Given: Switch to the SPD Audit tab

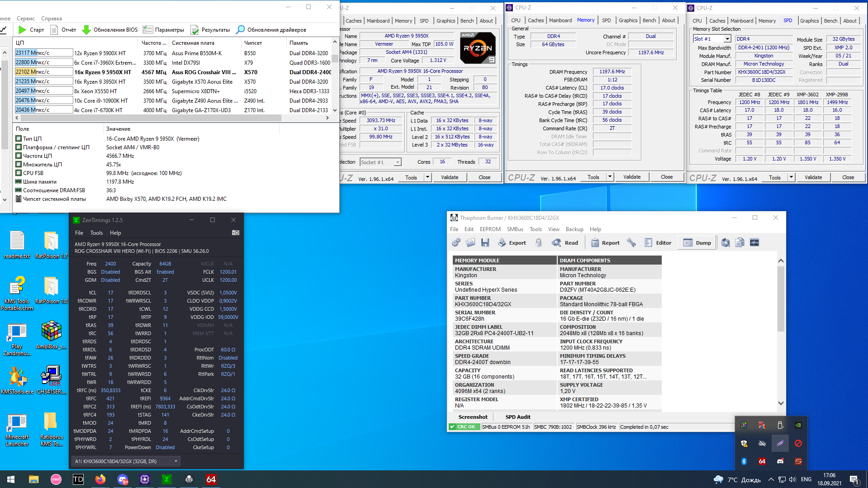Looking at the screenshot, I should [518, 417].
